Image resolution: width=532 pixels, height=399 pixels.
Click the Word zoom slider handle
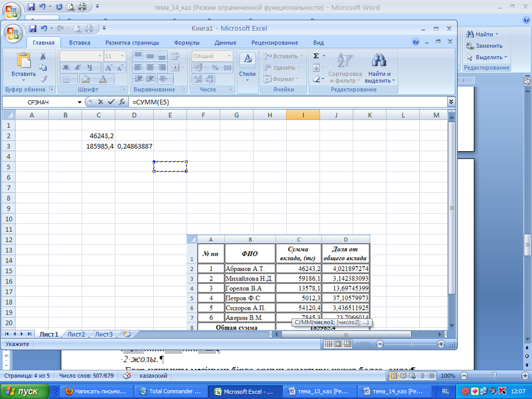495,376
